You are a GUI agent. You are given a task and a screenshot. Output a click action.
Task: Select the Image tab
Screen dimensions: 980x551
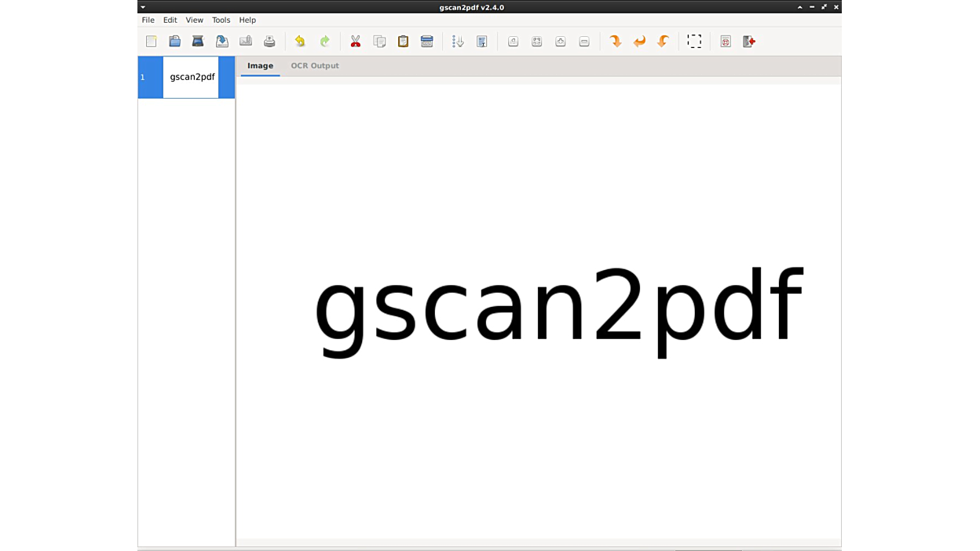(260, 66)
